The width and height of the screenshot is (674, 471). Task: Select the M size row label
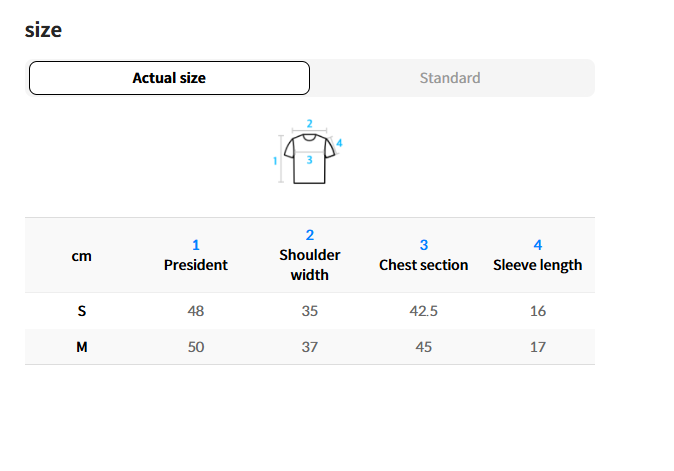82,347
